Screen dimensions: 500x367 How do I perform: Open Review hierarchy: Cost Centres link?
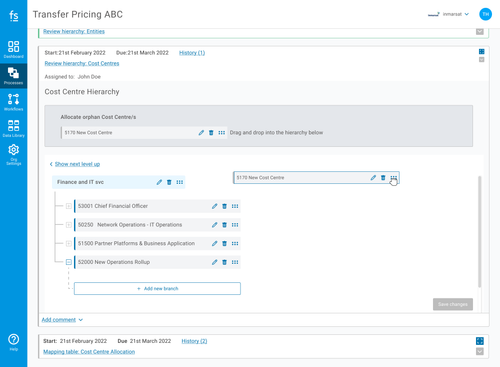coord(82,63)
